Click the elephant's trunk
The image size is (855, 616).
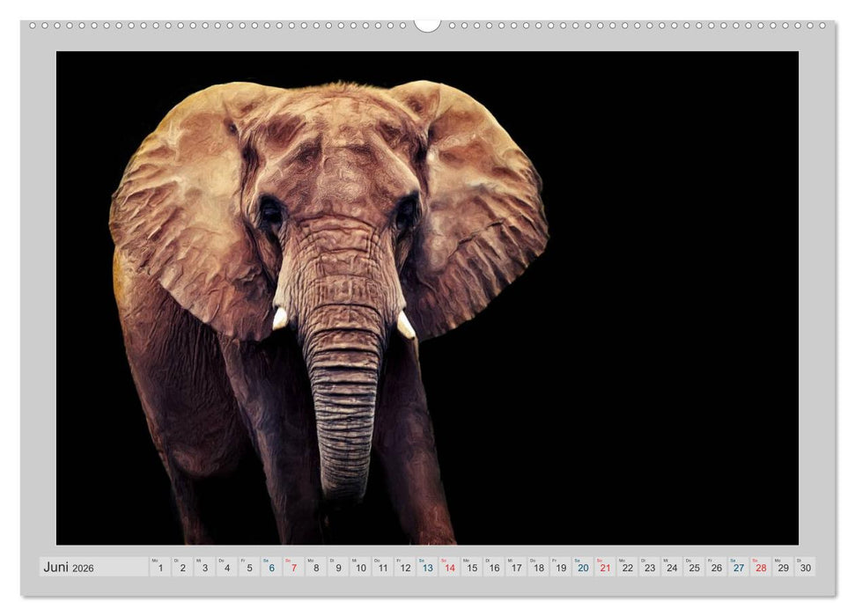[x=343, y=396]
